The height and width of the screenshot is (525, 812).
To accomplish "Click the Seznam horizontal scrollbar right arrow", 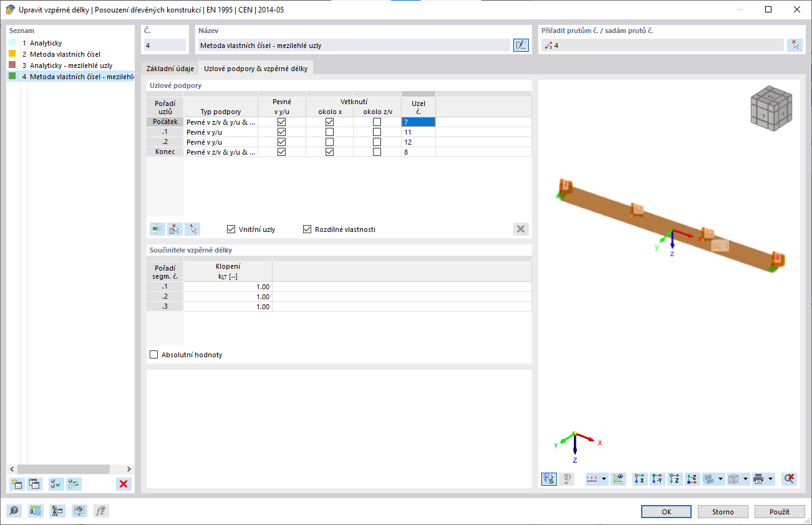I will point(129,469).
